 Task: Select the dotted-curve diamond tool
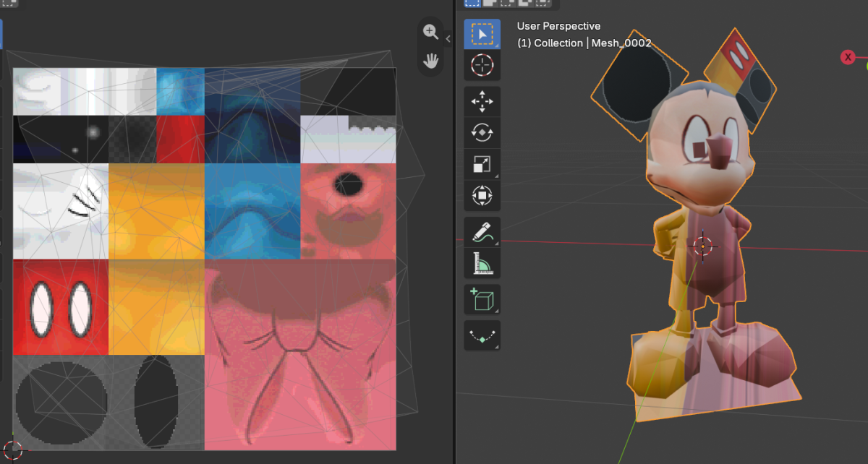[482, 336]
